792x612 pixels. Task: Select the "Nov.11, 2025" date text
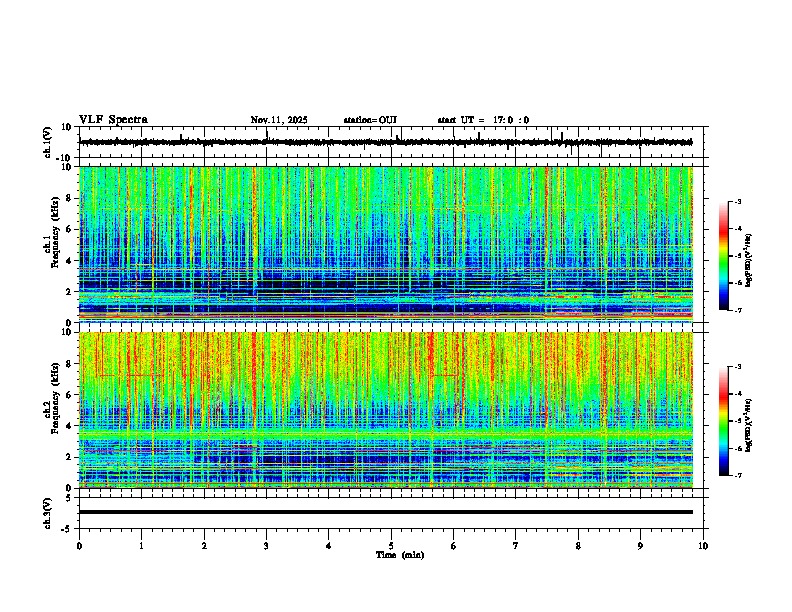pyautogui.click(x=279, y=120)
